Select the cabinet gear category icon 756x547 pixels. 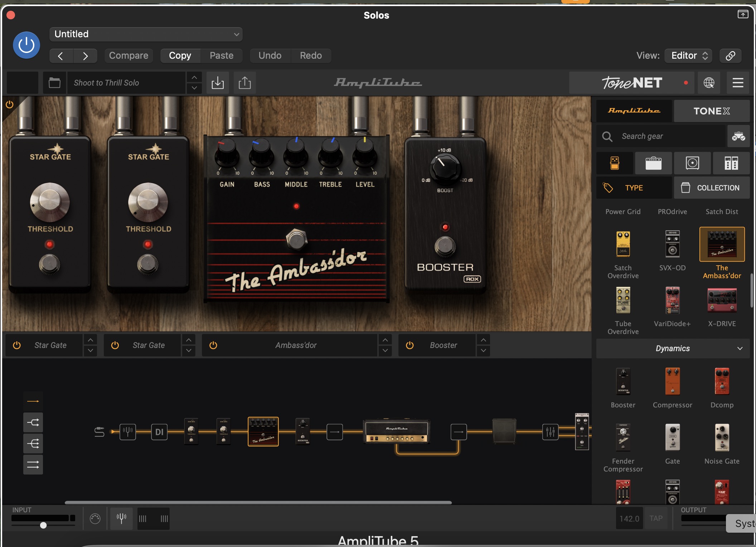point(692,163)
